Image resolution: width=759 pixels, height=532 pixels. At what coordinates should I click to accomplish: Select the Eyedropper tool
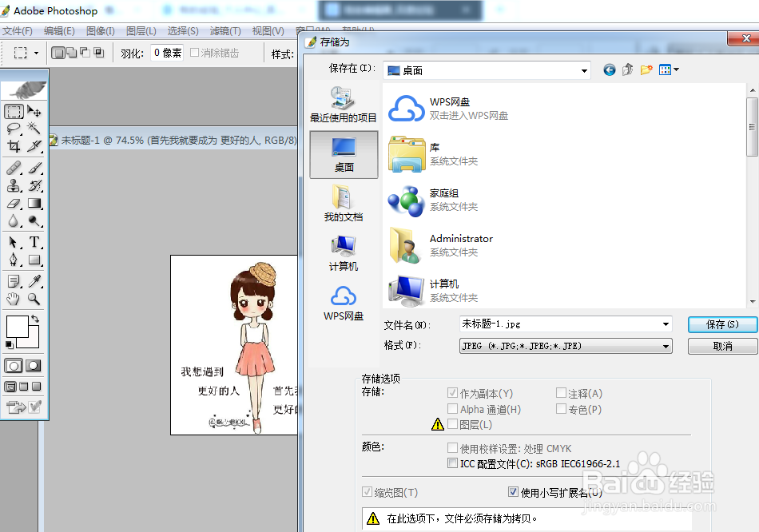click(x=34, y=281)
